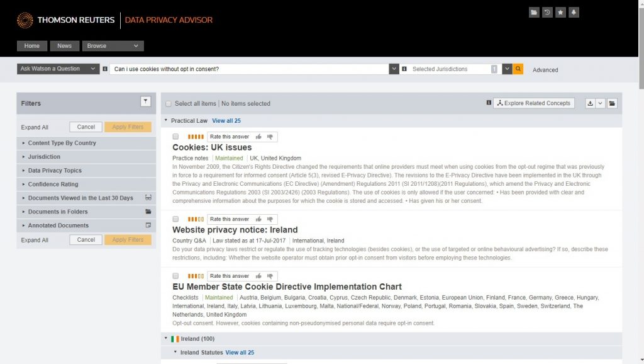Click the Selected Jurisdictions field
This screenshot has height=364, width=644.
[450, 69]
